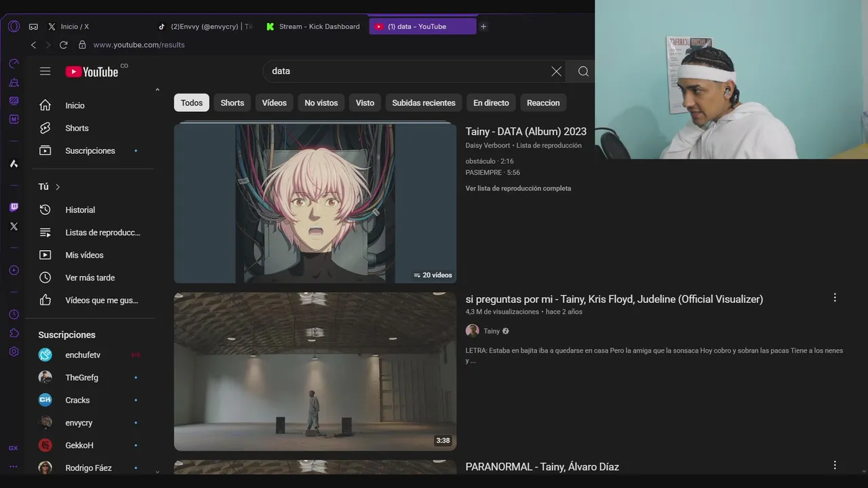Clear the search box with X icon
The height and width of the screenshot is (488, 868).
click(x=556, y=71)
